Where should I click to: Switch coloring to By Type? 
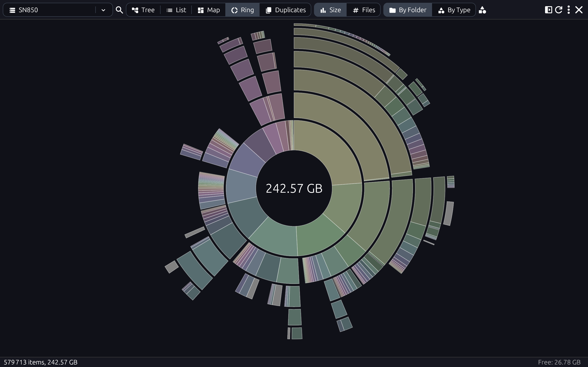click(453, 10)
